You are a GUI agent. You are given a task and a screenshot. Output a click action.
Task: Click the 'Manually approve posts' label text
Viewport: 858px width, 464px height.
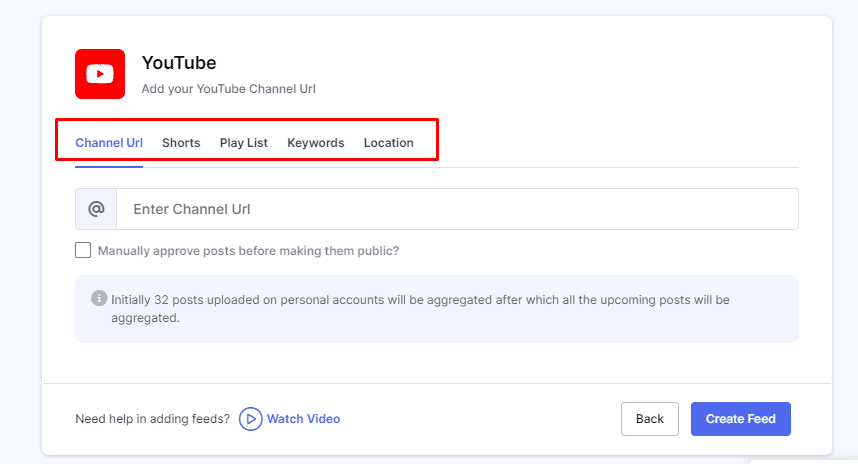click(x=248, y=251)
